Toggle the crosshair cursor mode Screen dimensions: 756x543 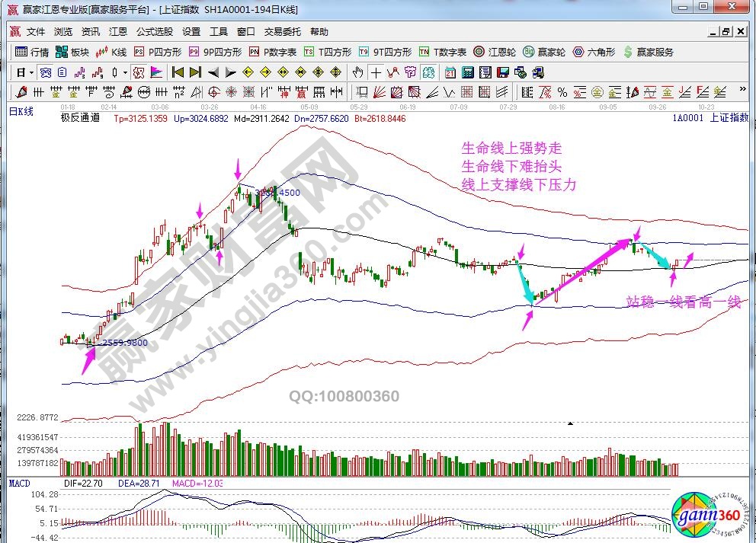point(376,72)
